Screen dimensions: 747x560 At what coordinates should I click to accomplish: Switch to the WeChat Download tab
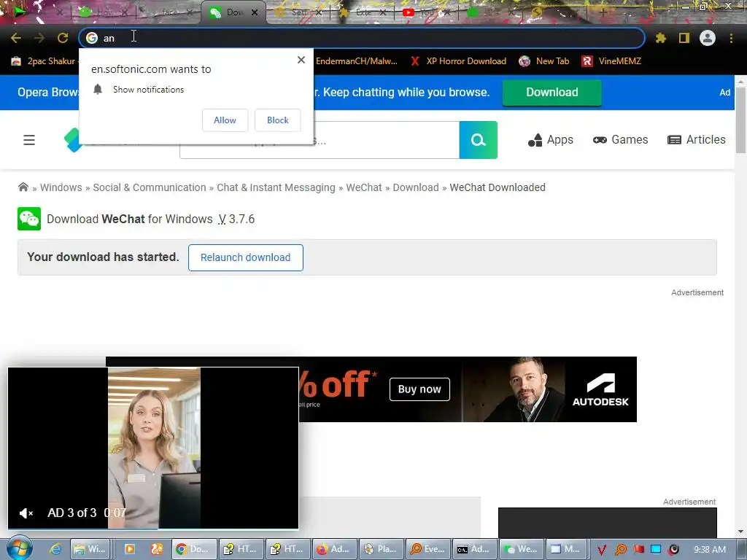coord(233,12)
